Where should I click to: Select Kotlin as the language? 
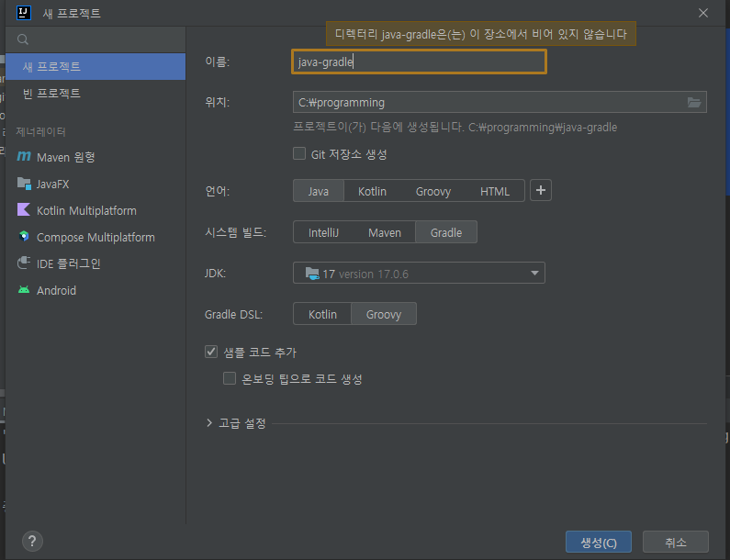(x=372, y=191)
